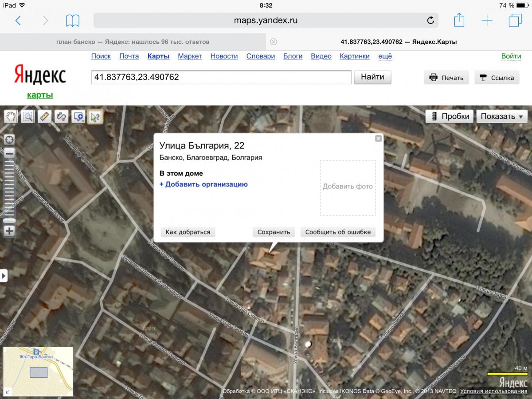Click geolocation target icon above zoom
Image resolution: width=532 pixels, height=399 pixels.
pos(9,140)
